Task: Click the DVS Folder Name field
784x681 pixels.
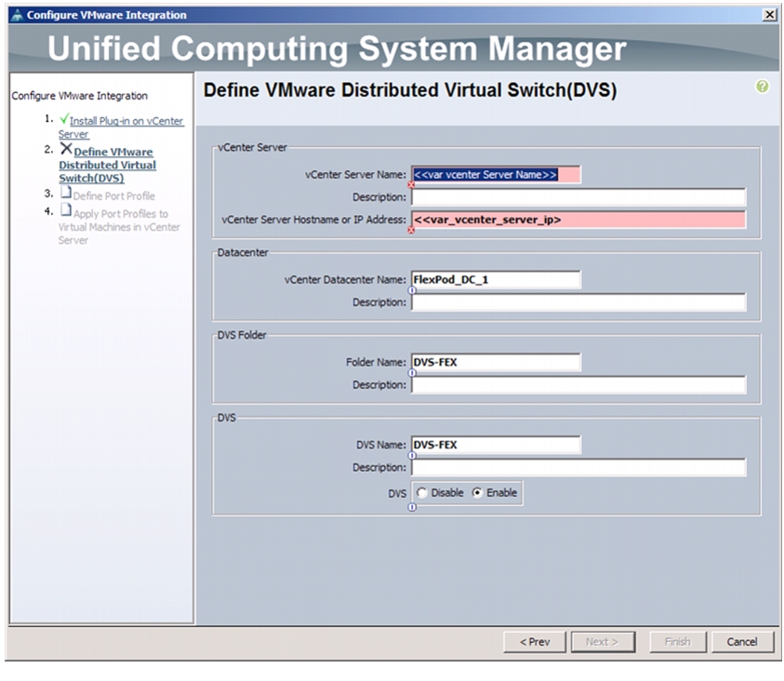Action: tap(496, 362)
